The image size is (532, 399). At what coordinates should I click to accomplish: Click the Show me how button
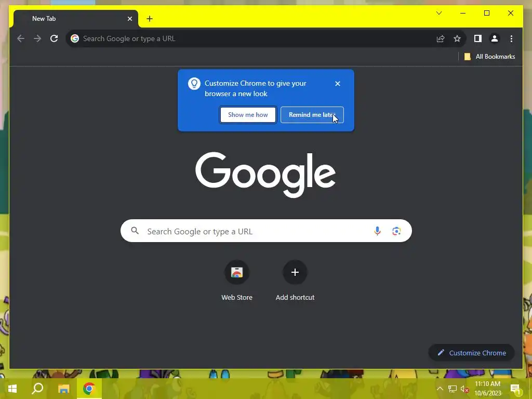pos(248,115)
